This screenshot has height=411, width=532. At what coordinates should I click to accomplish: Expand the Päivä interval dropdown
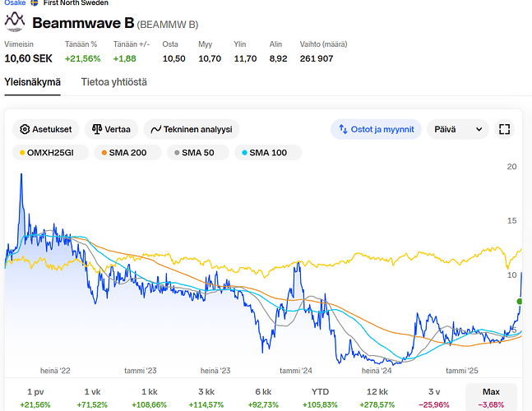pyautogui.click(x=458, y=129)
